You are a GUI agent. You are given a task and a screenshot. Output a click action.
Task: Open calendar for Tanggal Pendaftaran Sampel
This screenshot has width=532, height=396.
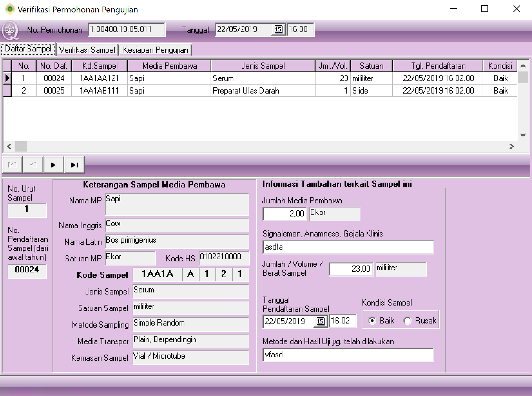click(320, 321)
